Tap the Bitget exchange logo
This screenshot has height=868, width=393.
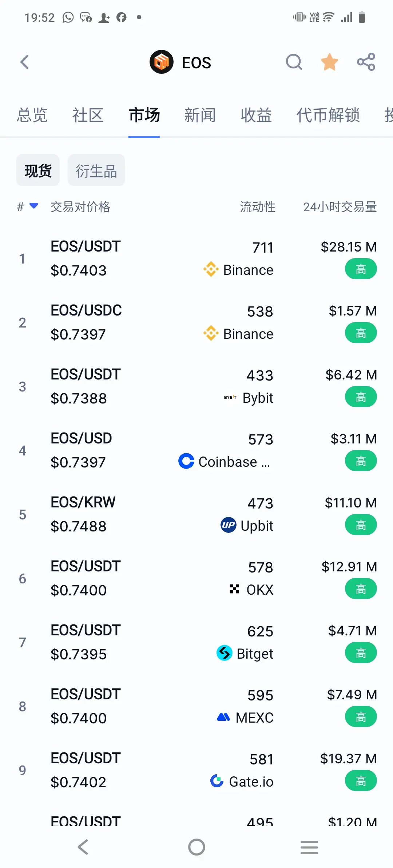click(x=225, y=653)
